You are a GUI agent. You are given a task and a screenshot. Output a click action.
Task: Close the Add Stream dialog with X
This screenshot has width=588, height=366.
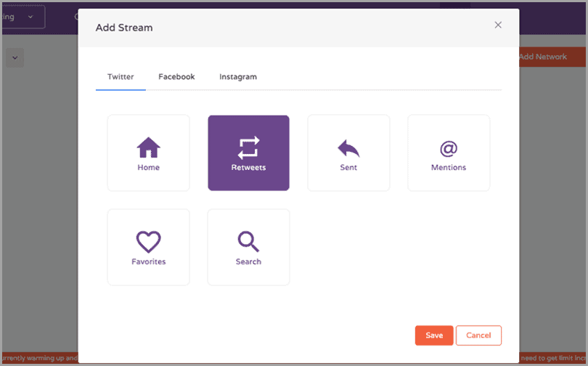pyautogui.click(x=498, y=25)
